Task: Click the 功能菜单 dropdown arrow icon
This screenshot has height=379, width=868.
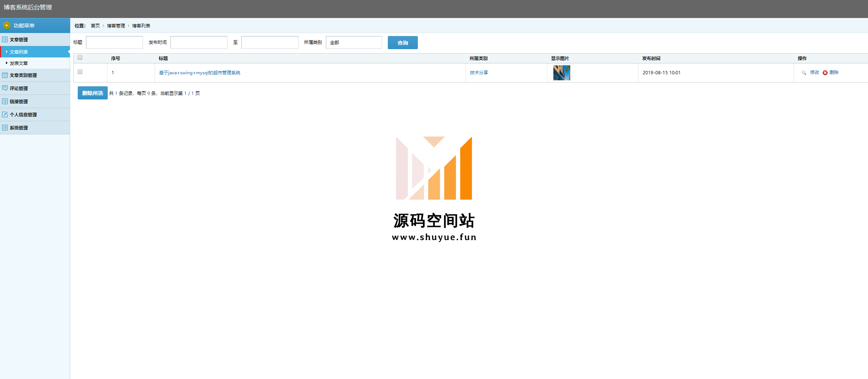Action: (6, 26)
